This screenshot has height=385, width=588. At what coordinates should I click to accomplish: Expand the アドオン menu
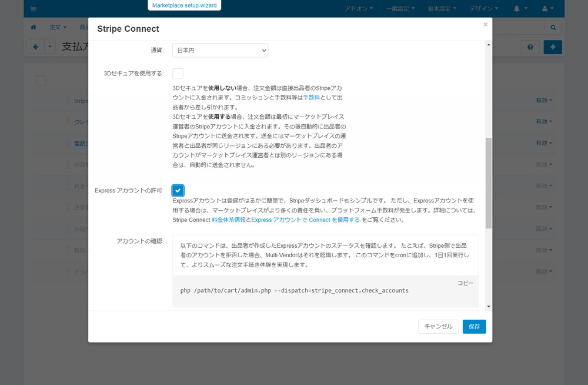(x=359, y=9)
